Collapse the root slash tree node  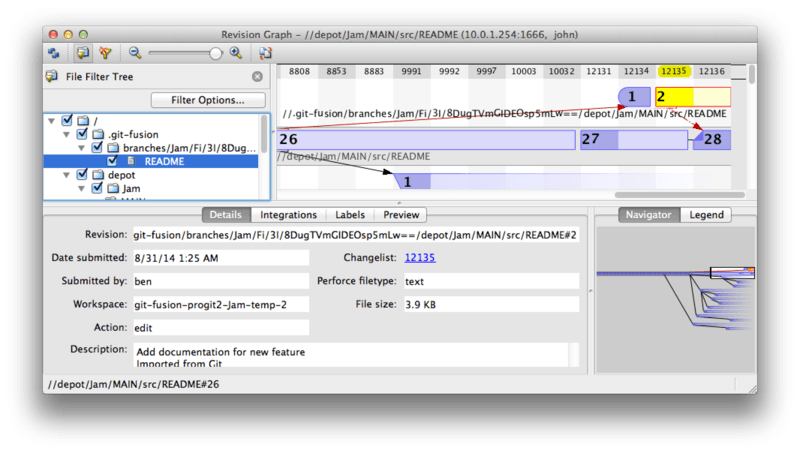(51, 120)
